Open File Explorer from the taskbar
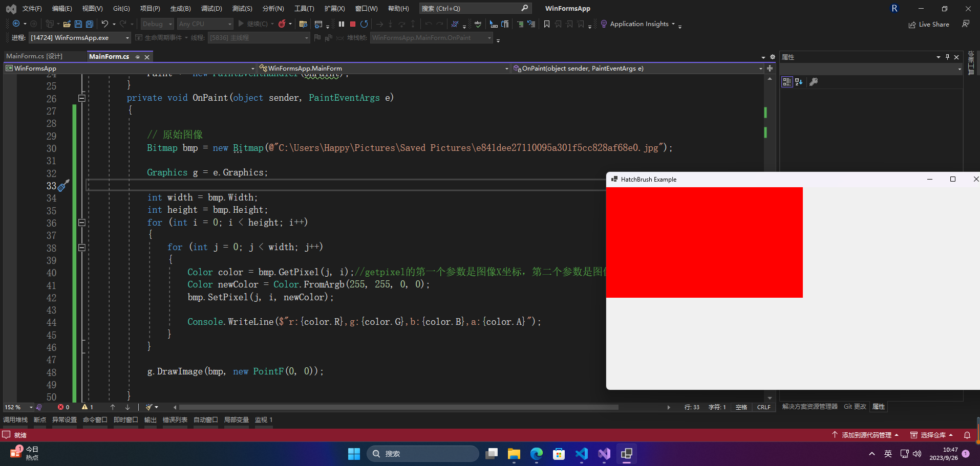 pyautogui.click(x=514, y=454)
